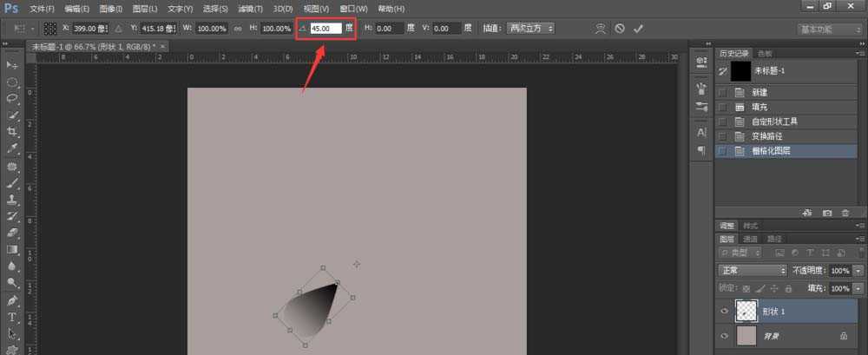Open the 正常 blend mode dropdown
Screen dimensions: 868x355
point(752,271)
